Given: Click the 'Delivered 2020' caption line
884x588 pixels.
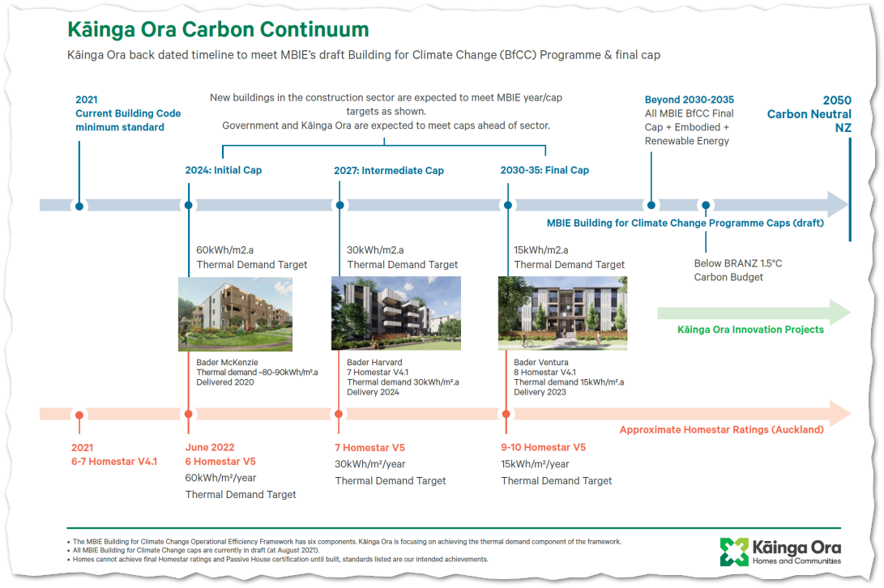Looking at the screenshot, I should pyautogui.click(x=225, y=382).
